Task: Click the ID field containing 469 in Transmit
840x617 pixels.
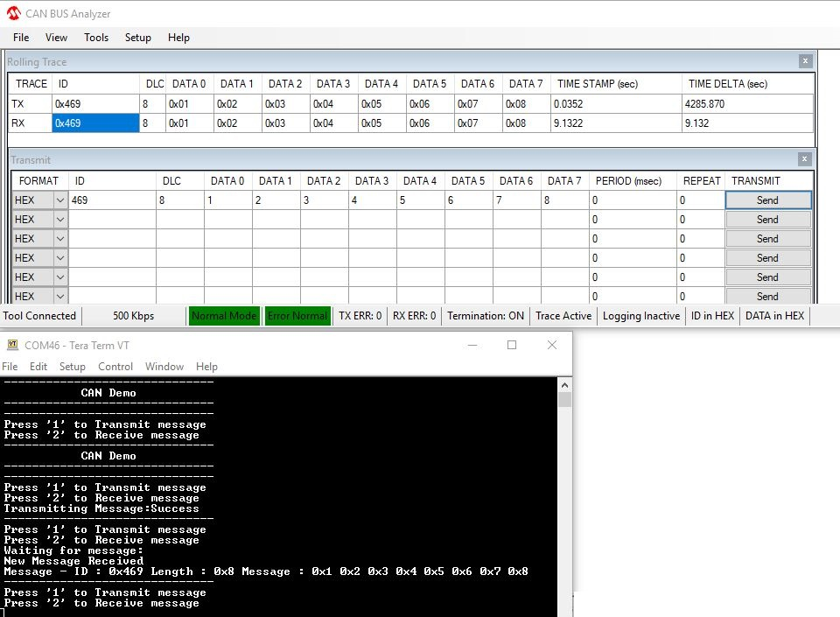Action: click(x=112, y=200)
